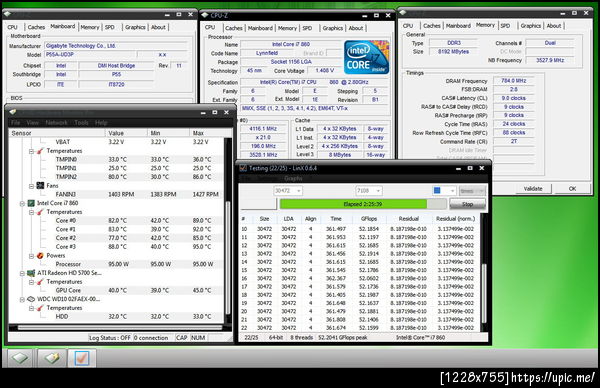Viewport: 600px width, 388px height.
Task: Click Log Status : OFF in status bar
Action: click(109, 337)
